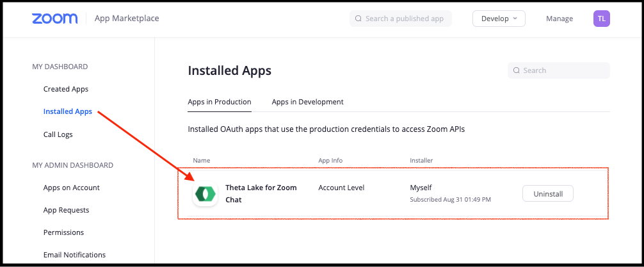
Task: Focus the 'Search a published app' field
Action: coord(401,19)
